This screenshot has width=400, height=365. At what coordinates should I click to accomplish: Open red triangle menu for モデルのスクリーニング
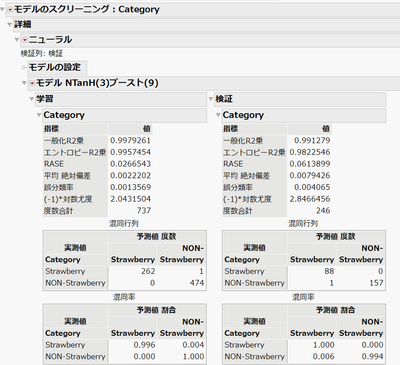(10, 10)
